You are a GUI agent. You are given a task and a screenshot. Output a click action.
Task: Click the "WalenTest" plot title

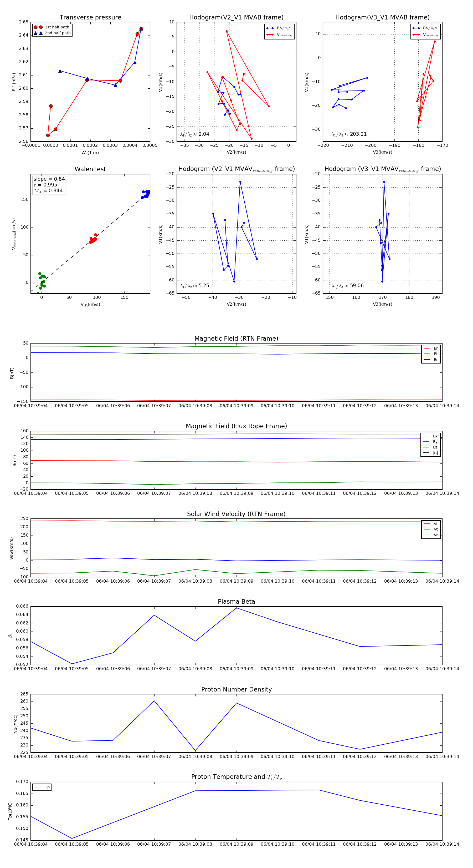click(x=90, y=169)
